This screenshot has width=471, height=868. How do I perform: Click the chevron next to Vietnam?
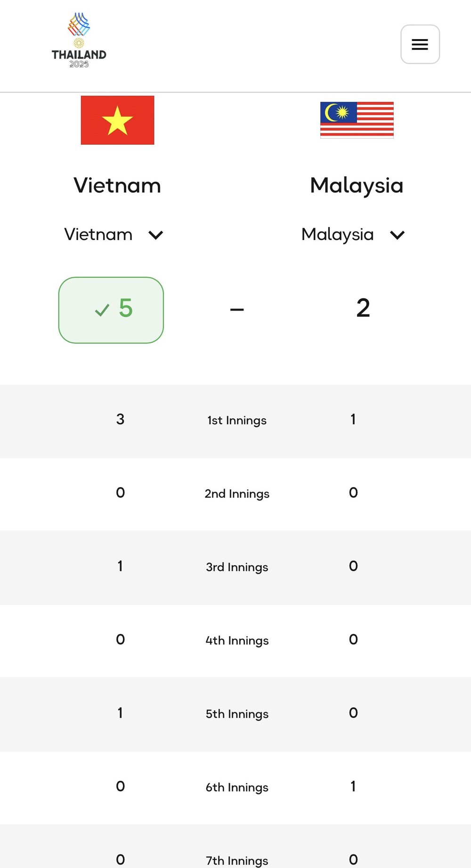(x=155, y=235)
